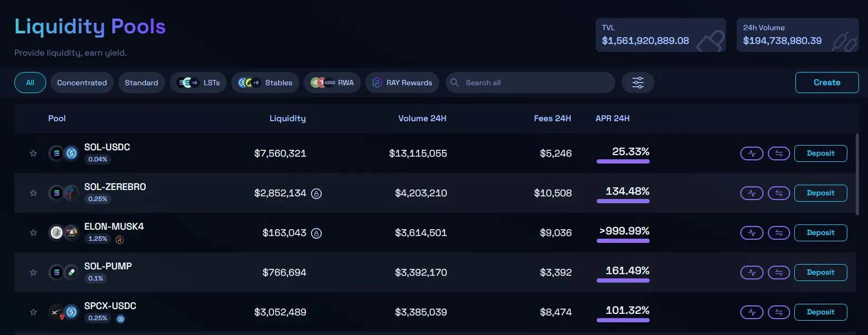Open the filter settings sliders icon

637,83
